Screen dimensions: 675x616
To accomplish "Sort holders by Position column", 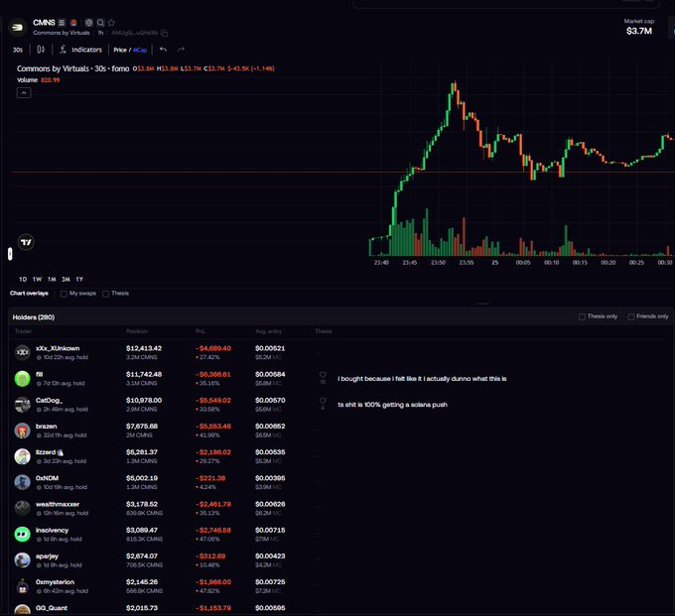I will (x=137, y=331).
